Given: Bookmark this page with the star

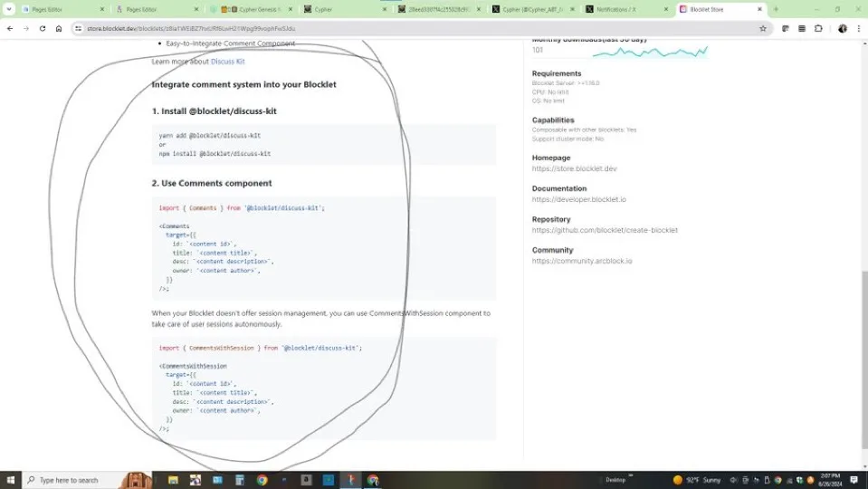Looking at the screenshot, I should click(x=763, y=28).
